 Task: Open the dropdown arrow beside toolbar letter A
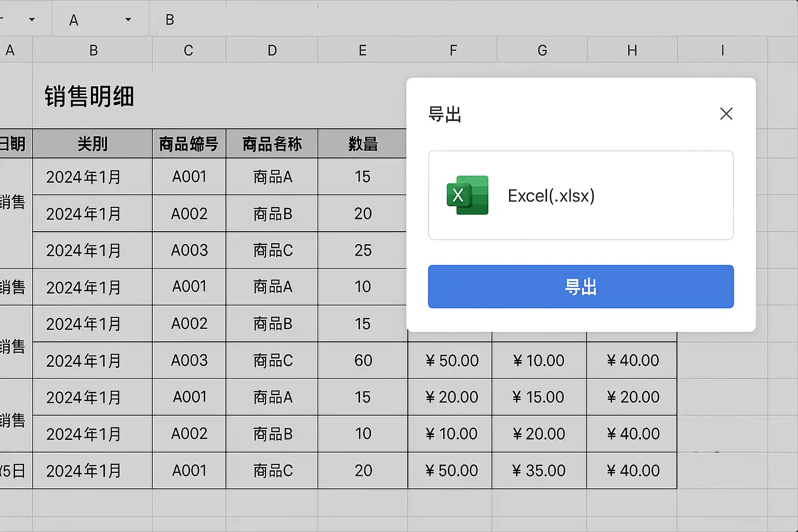pos(128,20)
